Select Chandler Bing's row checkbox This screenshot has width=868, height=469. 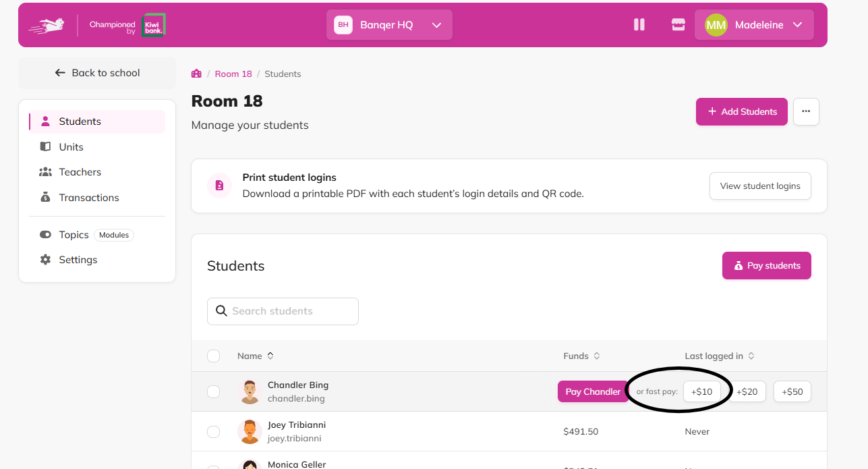pos(214,391)
